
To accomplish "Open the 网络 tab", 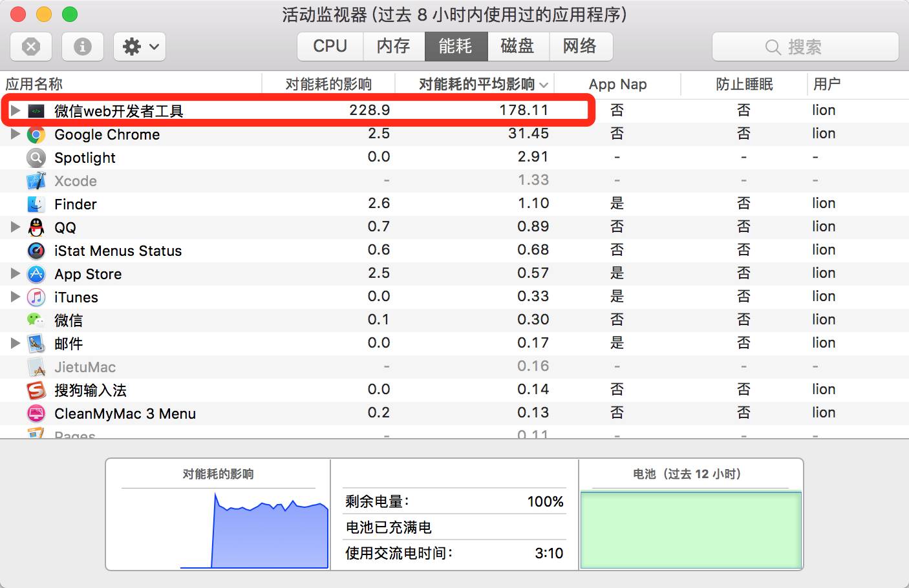I will [x=580, y=47].
